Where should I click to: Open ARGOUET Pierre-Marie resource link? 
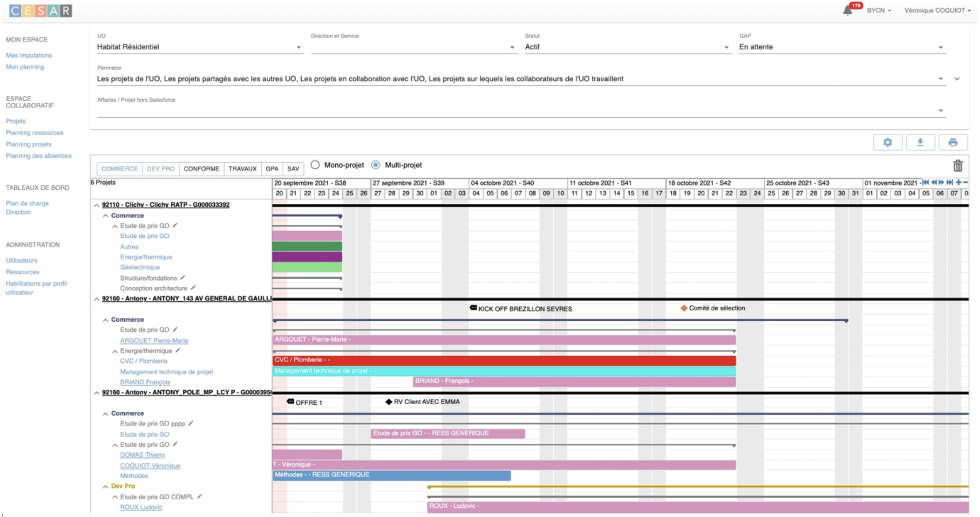[154, 340]
